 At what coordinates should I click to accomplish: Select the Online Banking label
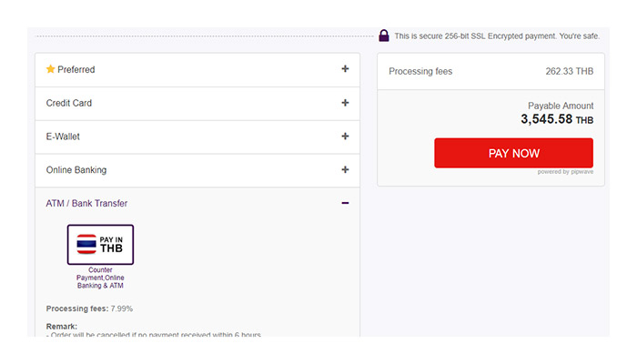click(x=76, y=170)
